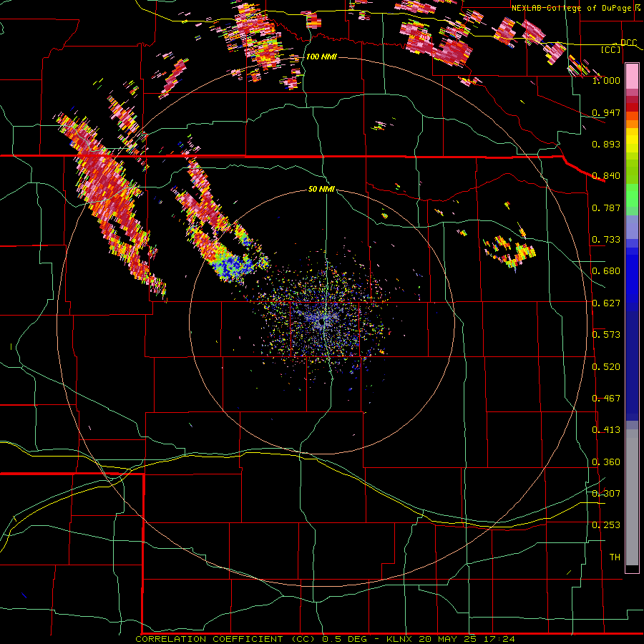Click the 1.000 value on the legend

(x=606, y=80)
